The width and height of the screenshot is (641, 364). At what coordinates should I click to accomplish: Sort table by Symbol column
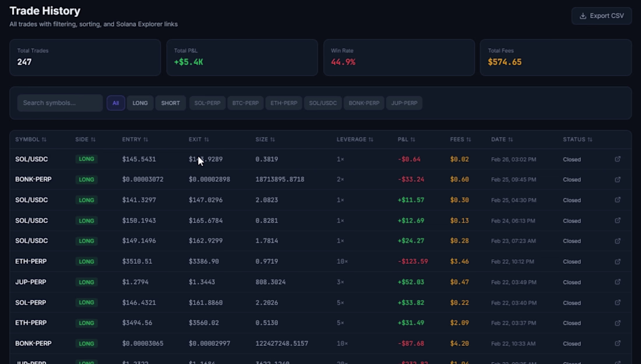31,139
